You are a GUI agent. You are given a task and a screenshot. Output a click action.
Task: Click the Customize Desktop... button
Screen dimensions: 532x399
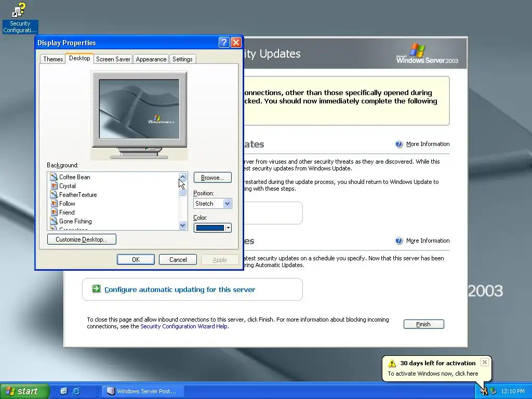click(x=82, y=239)
